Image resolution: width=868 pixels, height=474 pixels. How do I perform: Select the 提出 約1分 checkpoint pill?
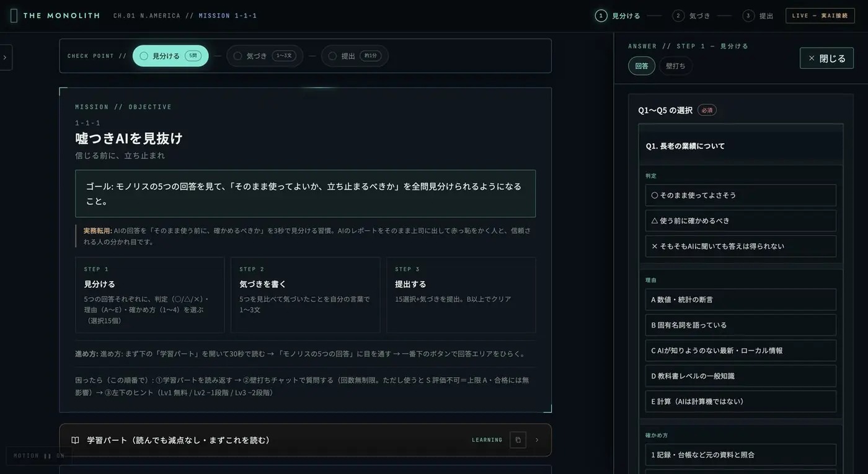tap(355, 56)
